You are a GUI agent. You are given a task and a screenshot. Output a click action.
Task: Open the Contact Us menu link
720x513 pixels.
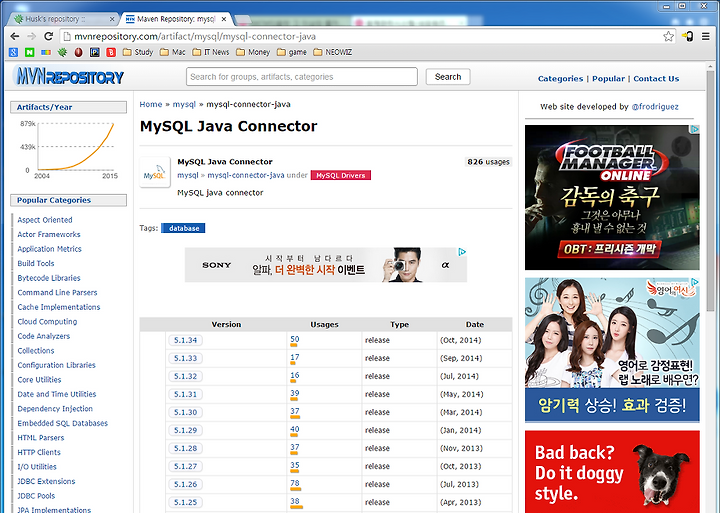click(x=656, y=79)
